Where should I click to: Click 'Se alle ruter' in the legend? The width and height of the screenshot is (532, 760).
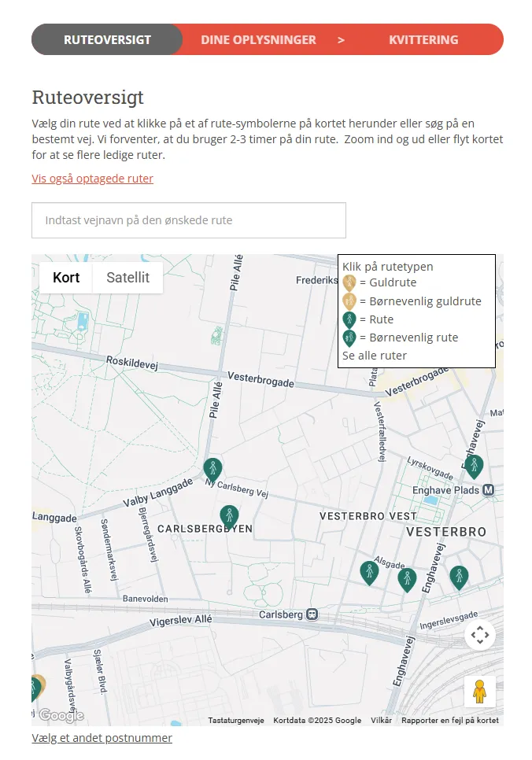pyautogui.click(x=375, y=356)
